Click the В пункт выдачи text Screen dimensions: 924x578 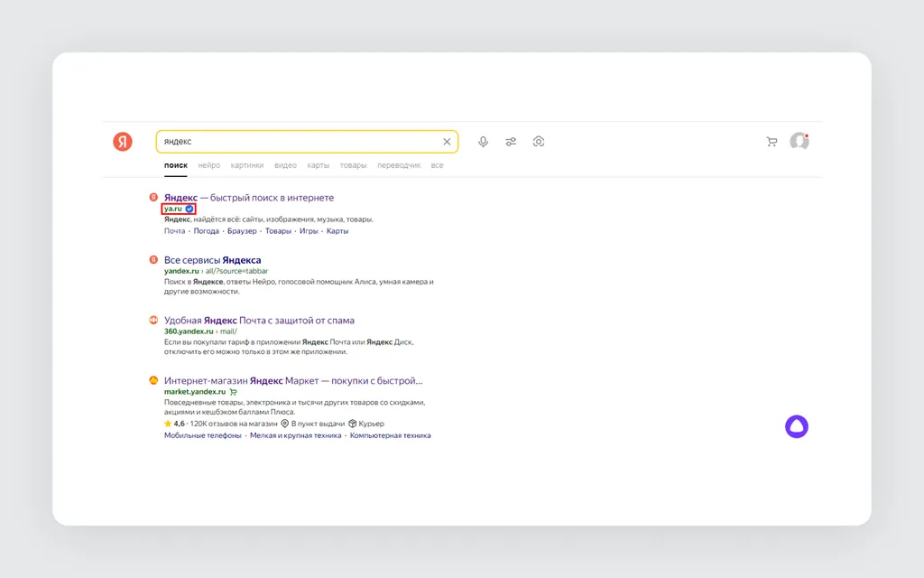(318, 424)
